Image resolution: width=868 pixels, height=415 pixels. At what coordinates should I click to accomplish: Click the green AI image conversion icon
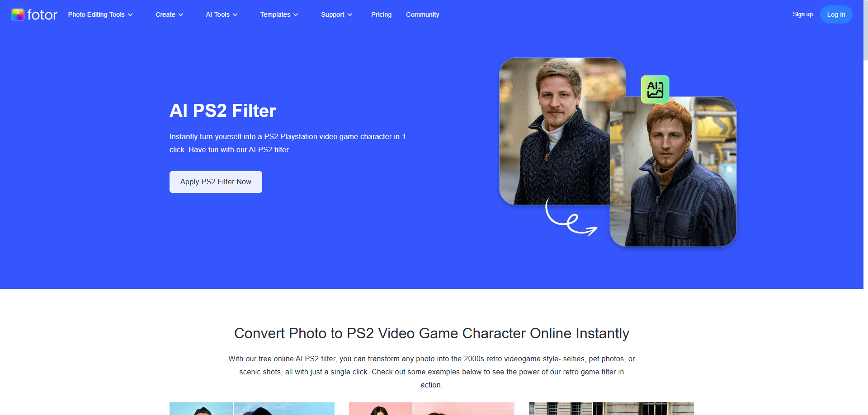(x=654, y=89)
